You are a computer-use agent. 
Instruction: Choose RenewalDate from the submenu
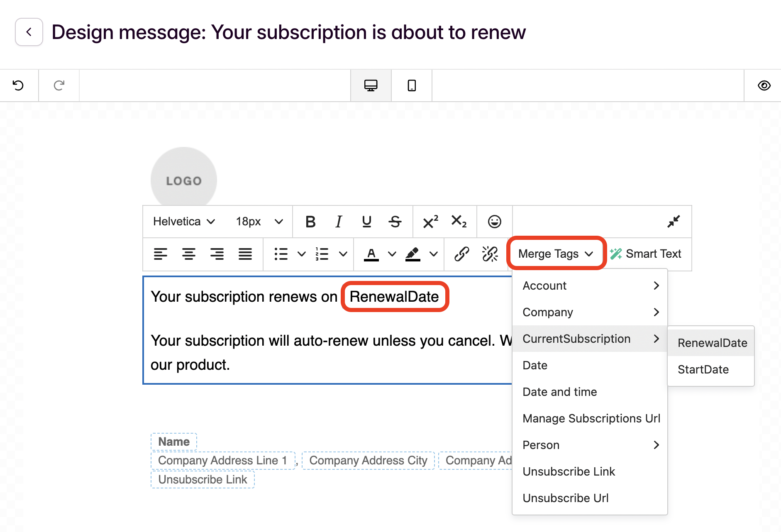(x=711, y=343)
